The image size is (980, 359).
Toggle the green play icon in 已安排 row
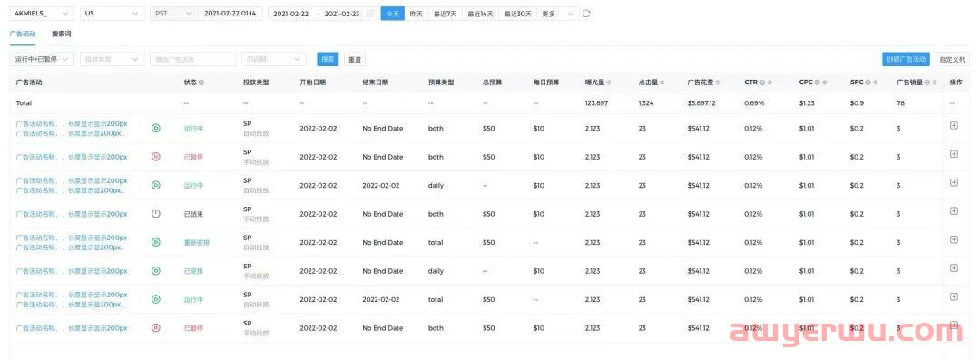point(156,271)
